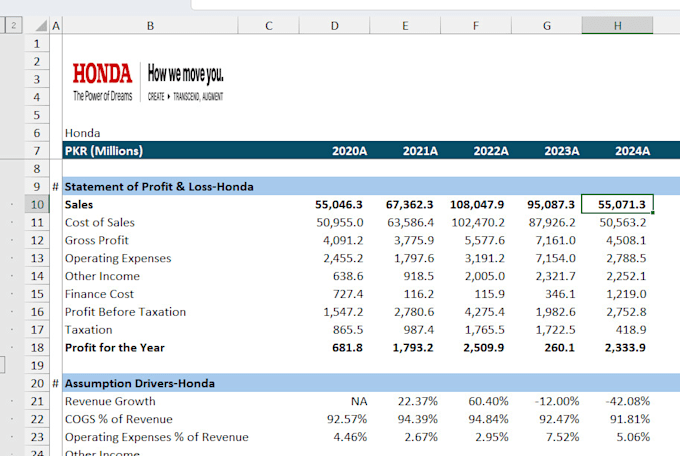Viewport: 680px width, 456px height.
Task: Click the row 10 header
Action: tap(38, 204)
